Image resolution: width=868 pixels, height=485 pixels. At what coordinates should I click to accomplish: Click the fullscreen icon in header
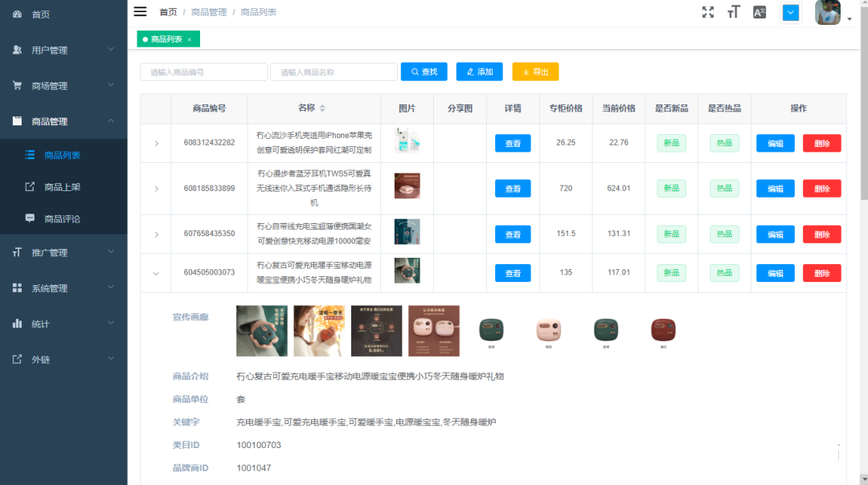click(707, 12)
